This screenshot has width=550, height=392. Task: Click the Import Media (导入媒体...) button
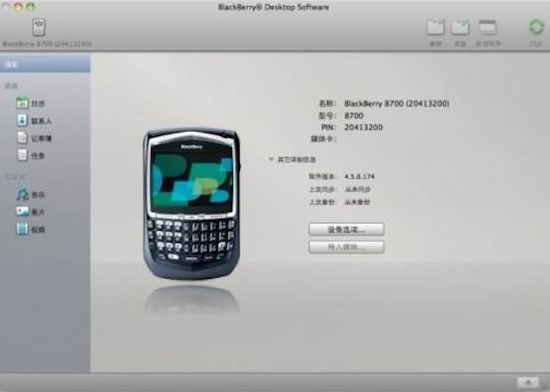coord(346,247)
